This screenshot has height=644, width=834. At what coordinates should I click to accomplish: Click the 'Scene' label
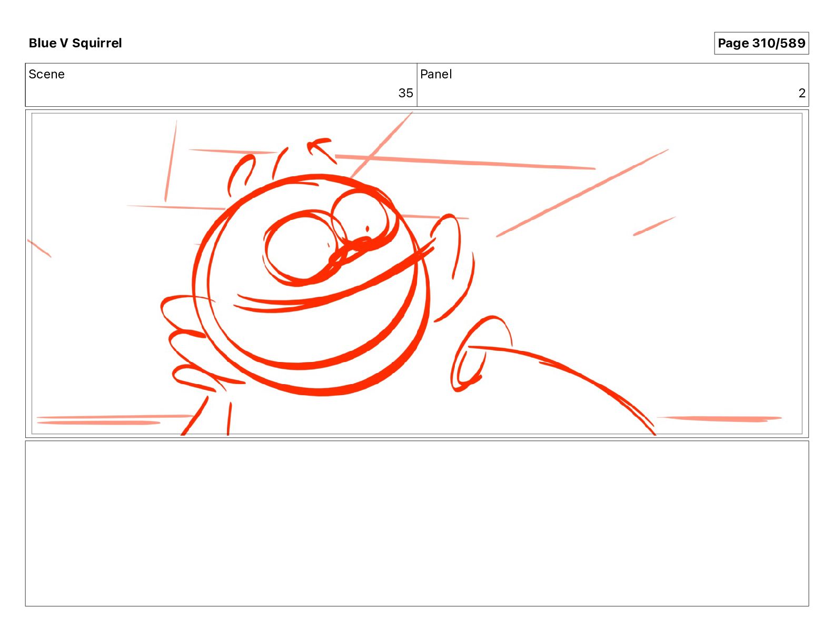(x=47, y=74)
